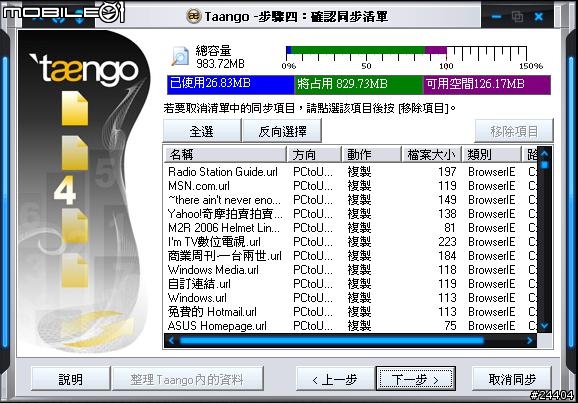Image resolution: width=578 pixels, height=403 pixels.
Task: Click file size 184 cell
Action: (447, 256)
